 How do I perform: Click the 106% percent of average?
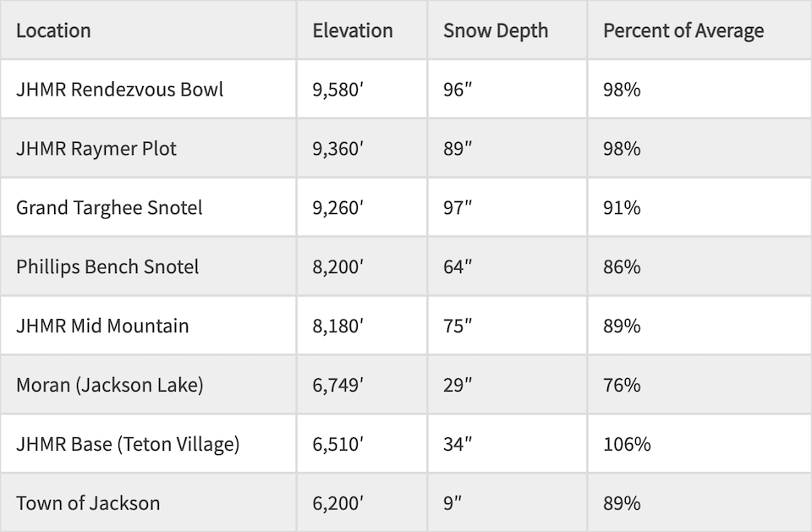coord(627,444)
